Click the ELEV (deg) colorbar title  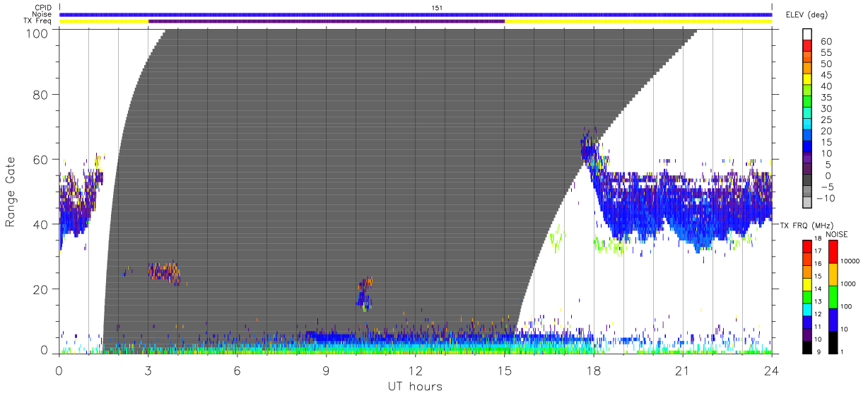pos(807,14)
